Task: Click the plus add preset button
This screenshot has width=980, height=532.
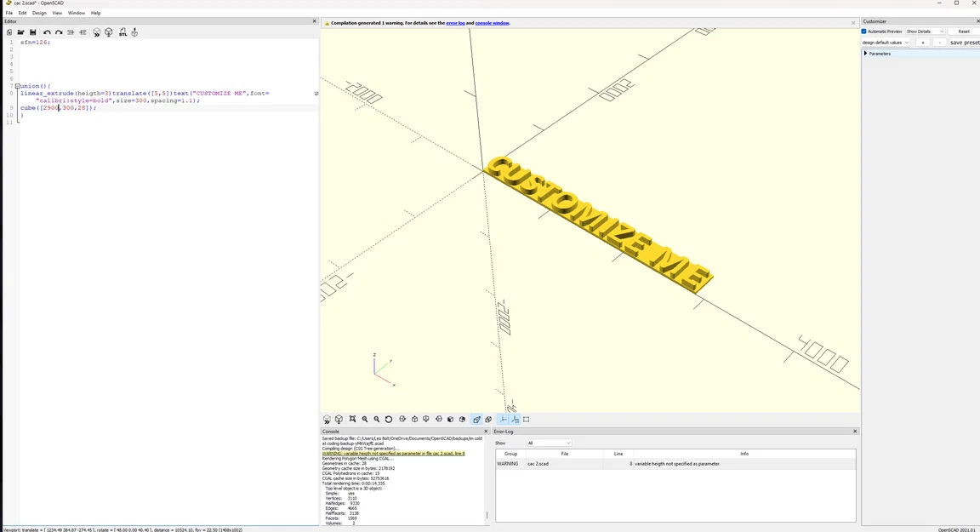Action: tap(922, 43)
